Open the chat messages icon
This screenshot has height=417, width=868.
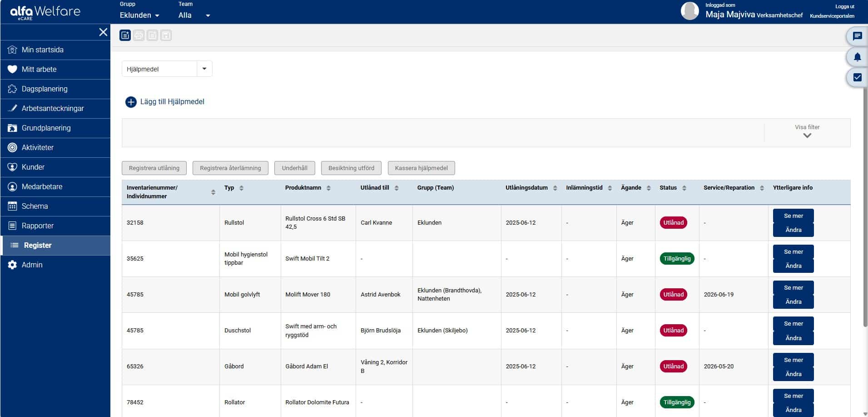click(857, 36)
